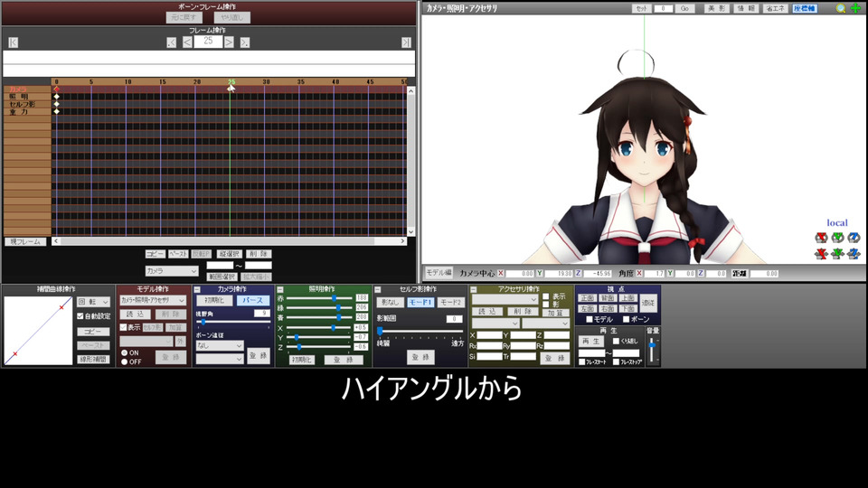This screenshot has height=488, width=868.
Task: Enable モデル checkbox in 視点 panel
Action: [590, 319]
